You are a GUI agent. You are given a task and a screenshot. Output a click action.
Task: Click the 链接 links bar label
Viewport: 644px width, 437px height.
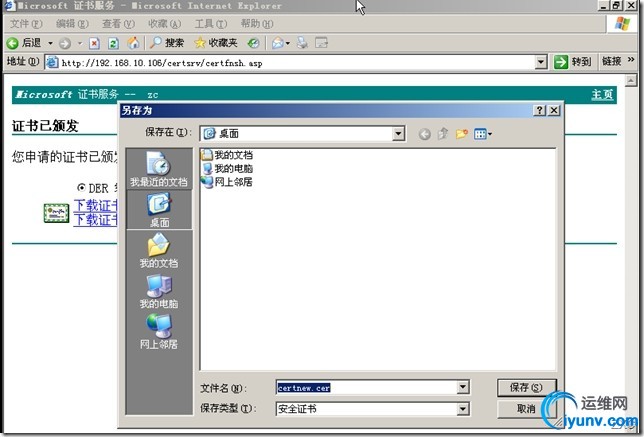(611, 62)
